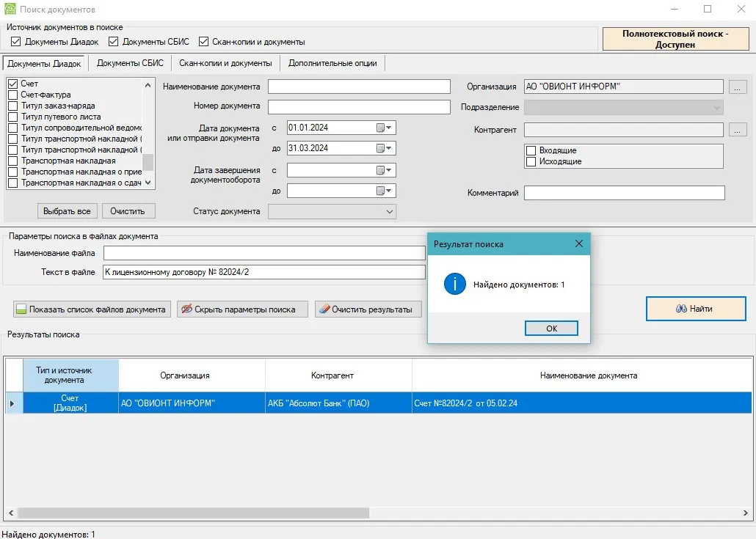Click the ellipsis button next to Контрагент field
The image size is (756, 539).
[738, 130]
